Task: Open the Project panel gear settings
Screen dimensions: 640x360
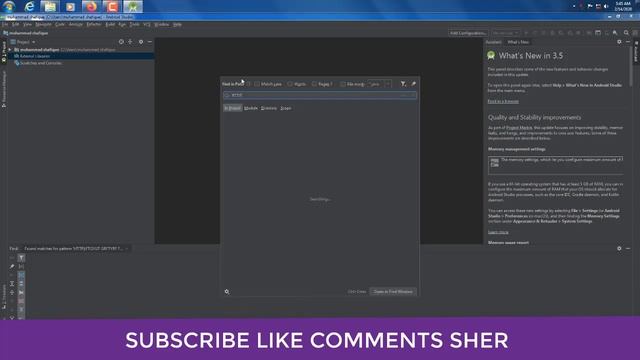Action: 141,42
